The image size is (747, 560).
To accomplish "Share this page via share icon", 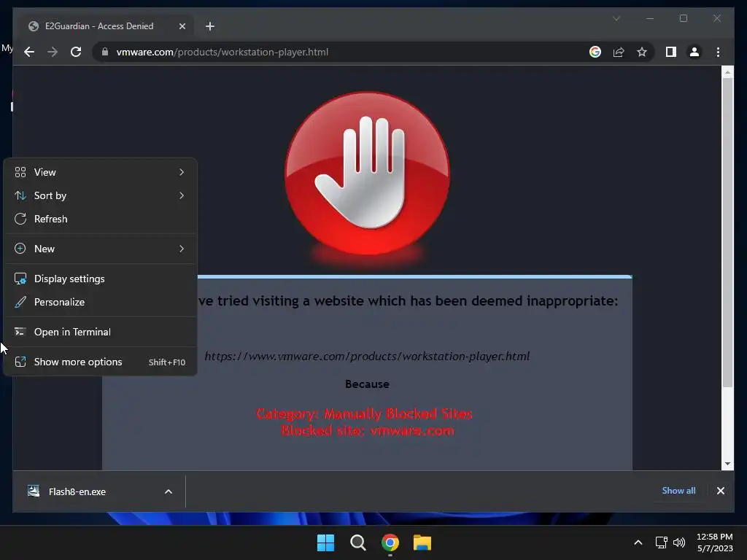I will [619, 52].
